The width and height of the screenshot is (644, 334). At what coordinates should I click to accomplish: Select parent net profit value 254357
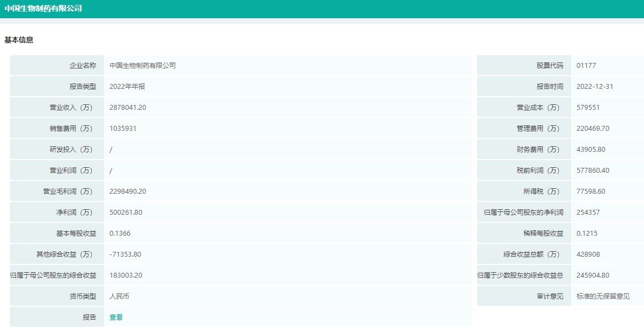(x=588, y=212)
